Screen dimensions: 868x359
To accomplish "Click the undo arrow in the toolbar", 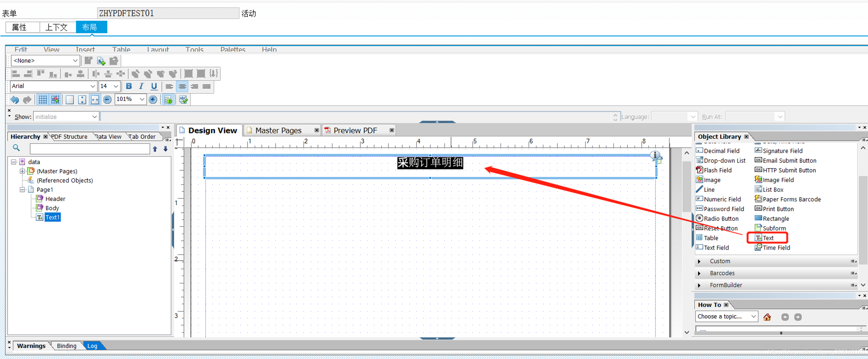I will [14, 99].
